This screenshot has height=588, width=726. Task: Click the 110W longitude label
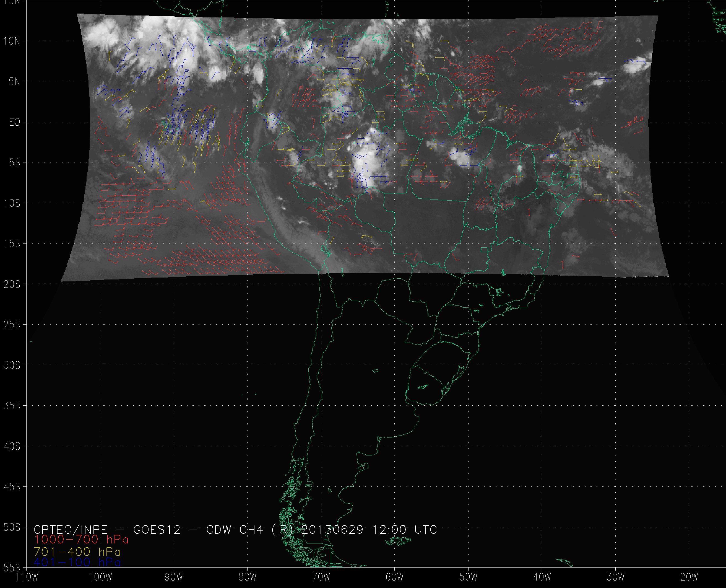pyautogui.click(x=27, y=577)
